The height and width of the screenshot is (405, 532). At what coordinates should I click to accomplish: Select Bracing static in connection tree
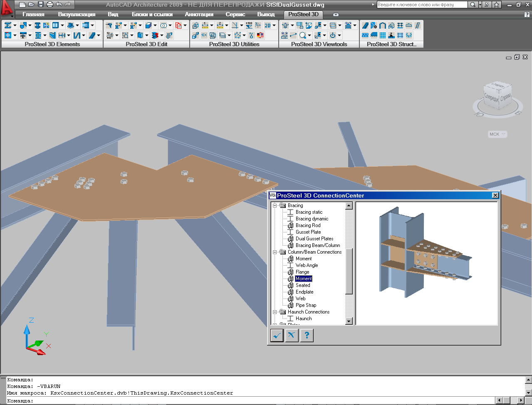[x=309, y=212]
